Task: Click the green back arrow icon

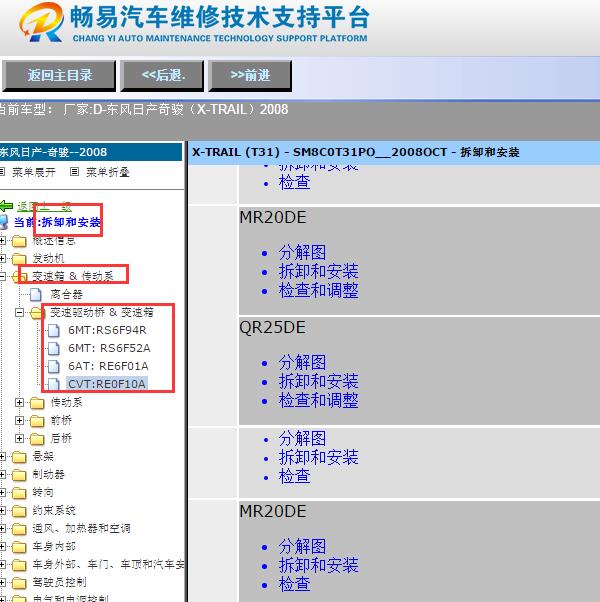Action: tap(7, 206)
